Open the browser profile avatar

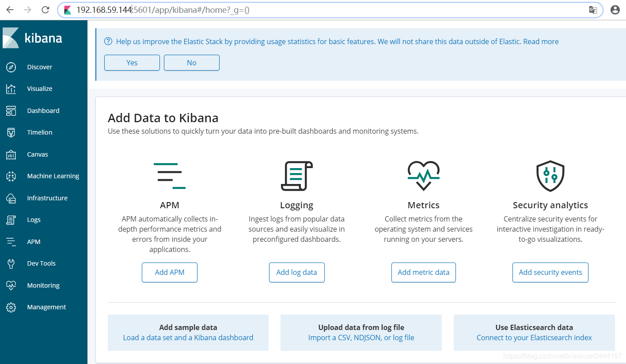click(615, 10)
